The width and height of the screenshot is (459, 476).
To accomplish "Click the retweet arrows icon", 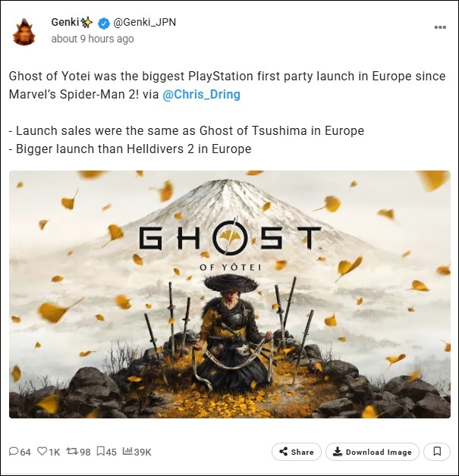I will 72,452.
